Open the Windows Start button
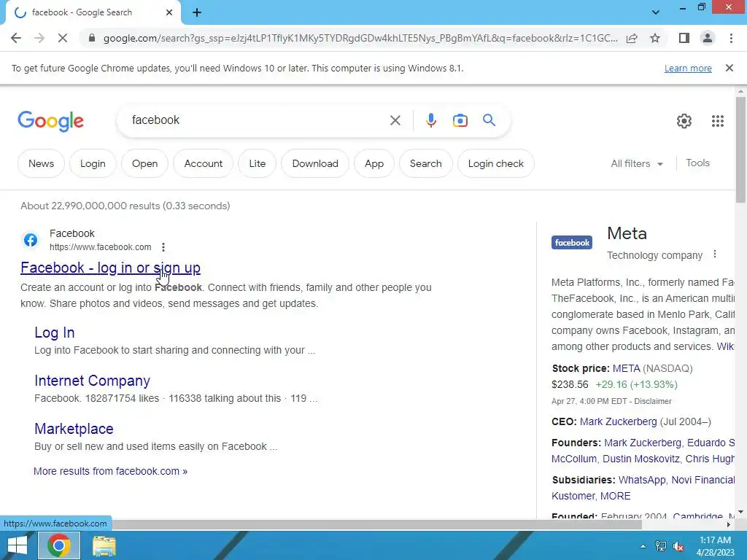This screenshot has width=747, height=560. (x=18, y=545)
